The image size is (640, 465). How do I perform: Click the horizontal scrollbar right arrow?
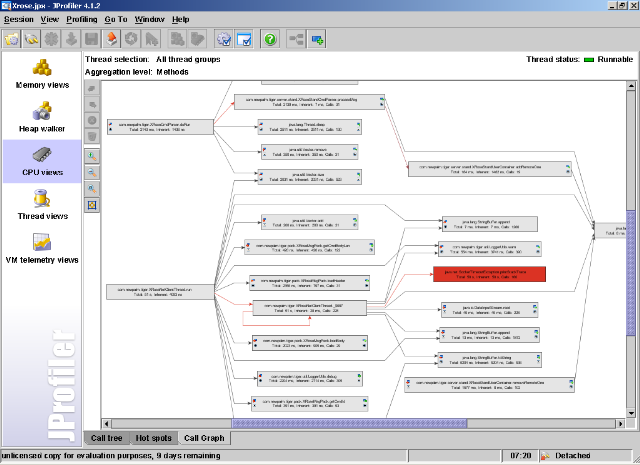pos(621,424)
